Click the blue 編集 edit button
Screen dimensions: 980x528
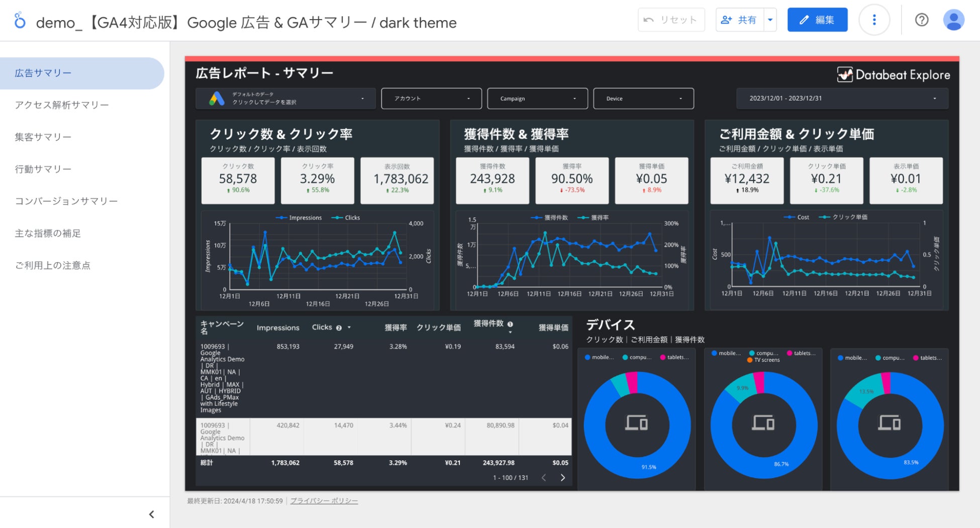[x=817, y=20]
